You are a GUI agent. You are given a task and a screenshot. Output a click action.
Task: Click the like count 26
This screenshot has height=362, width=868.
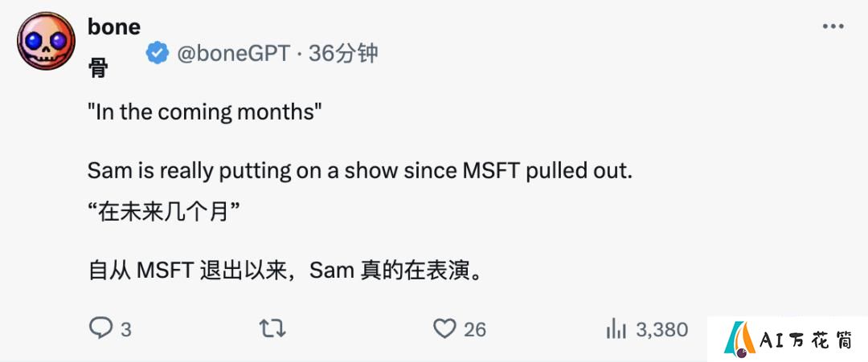point(475,330)
